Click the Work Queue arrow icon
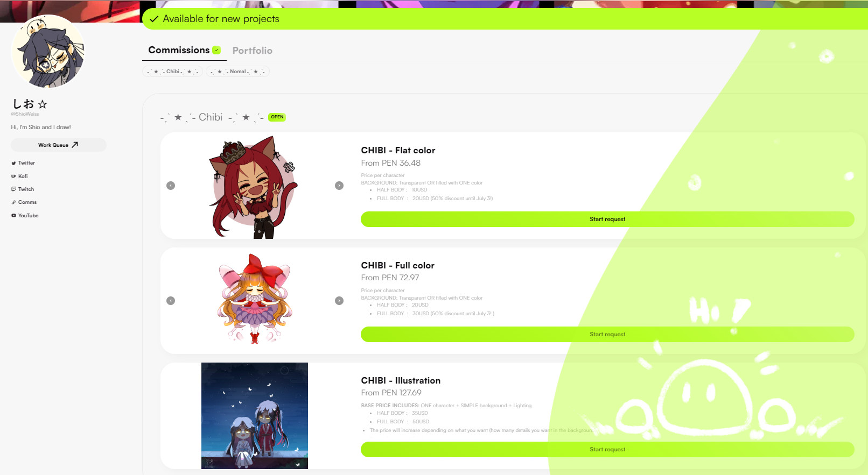The width and height of the screenshot is (868, 475). (75, 145)
